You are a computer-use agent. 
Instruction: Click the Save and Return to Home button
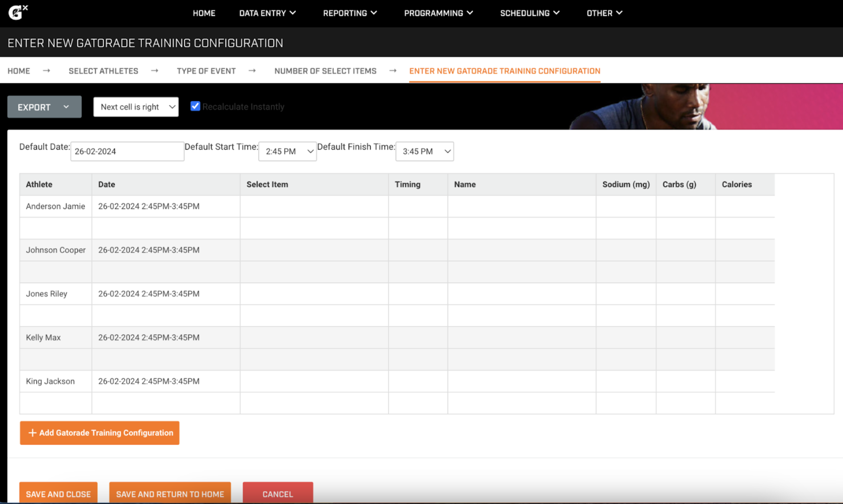point(170,494)
